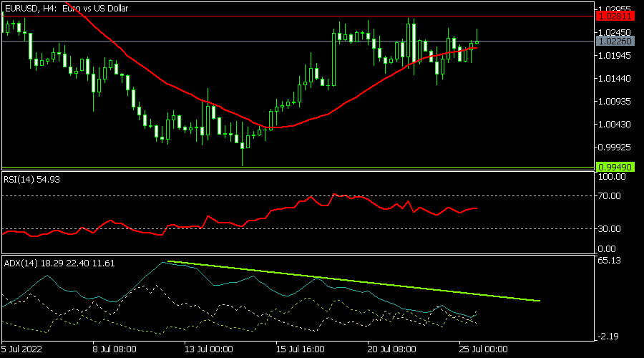Click the 8 Jul 08:00 time label

tap(114, 349)
